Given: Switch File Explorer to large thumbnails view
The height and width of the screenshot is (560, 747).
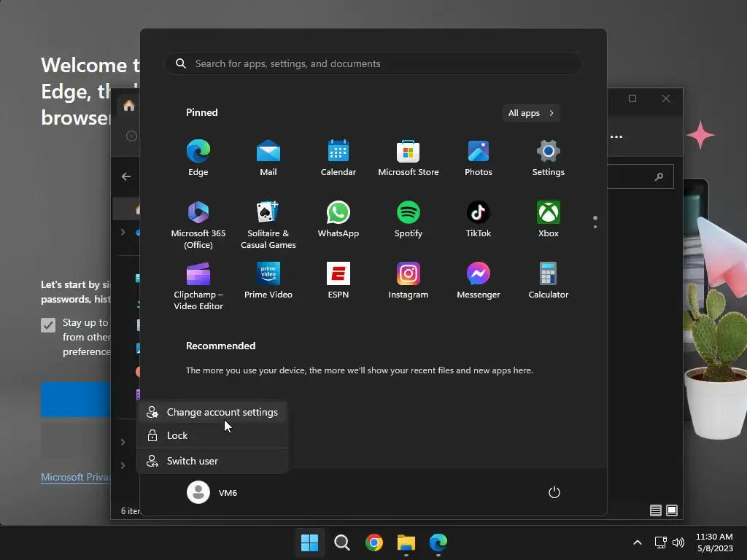Looking at the screenshot, I should point(672,510).
